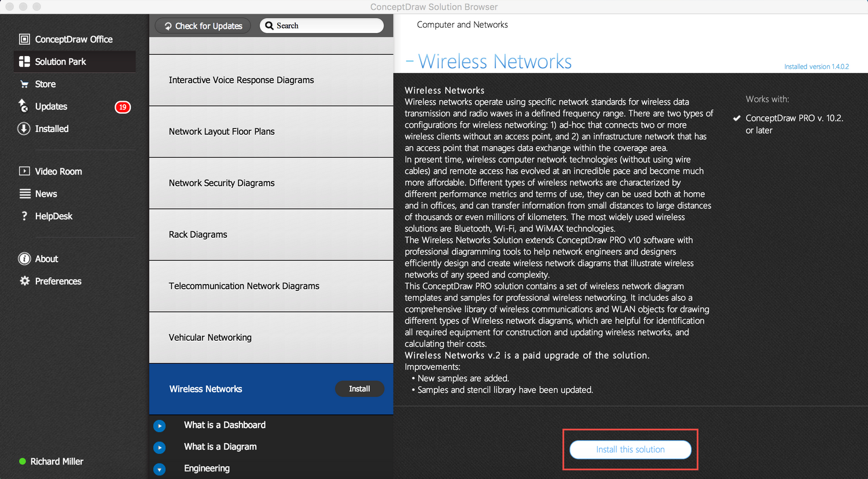Open Video Room from sidebar
Screen dimensions: 868x479
pyautogui.click(x=58, y=171)
